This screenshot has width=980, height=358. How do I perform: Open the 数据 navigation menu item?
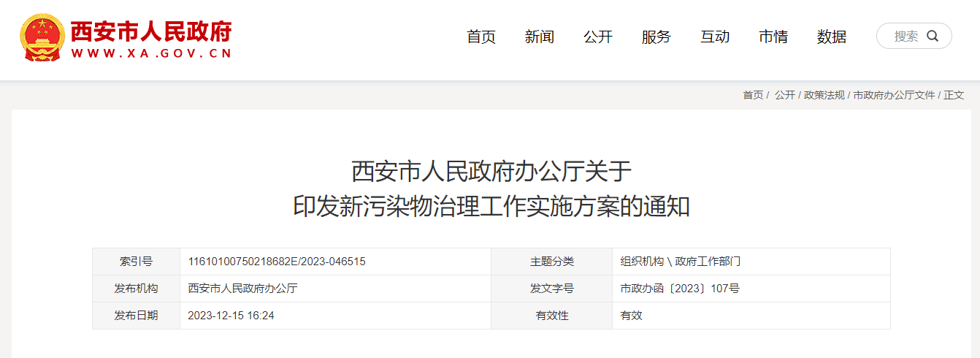tap(832, 37)
